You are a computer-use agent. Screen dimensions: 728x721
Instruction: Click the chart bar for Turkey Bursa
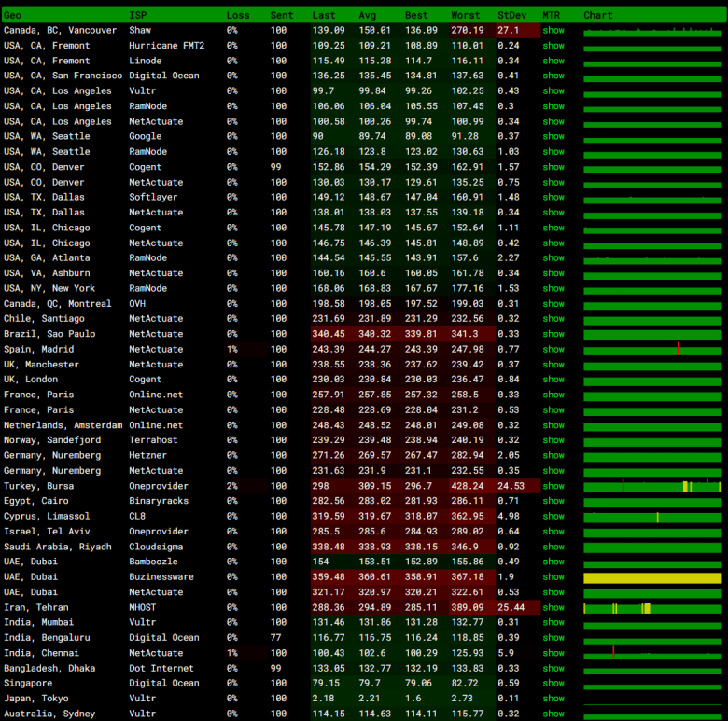pyautogui.click(x=652, y=487)
